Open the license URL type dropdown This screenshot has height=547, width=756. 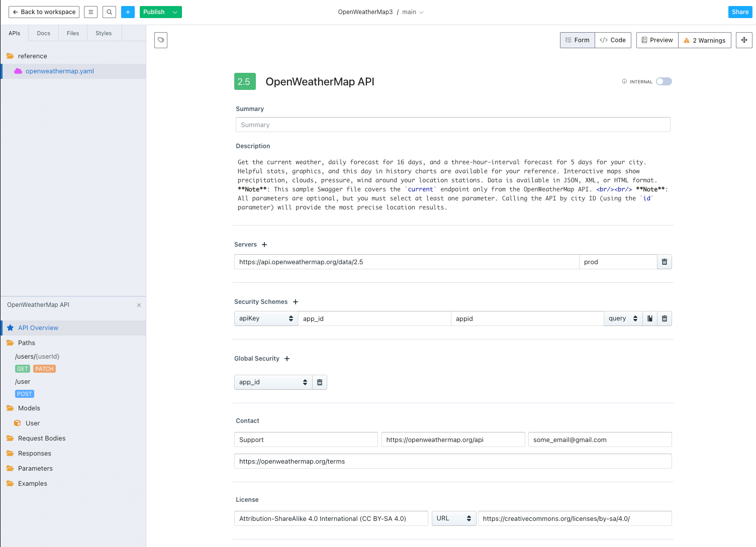pyautogui.click(x=453, y=518)
